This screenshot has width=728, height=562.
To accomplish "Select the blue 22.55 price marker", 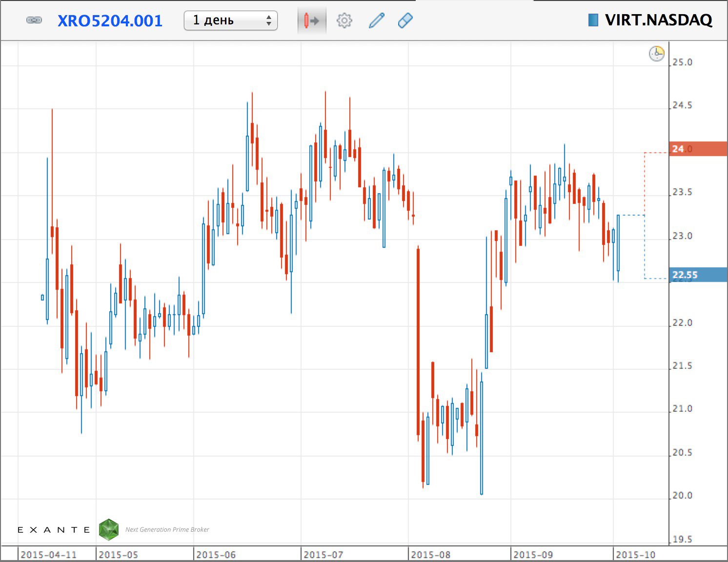I will pyautogui.click(x=698, y=275).
